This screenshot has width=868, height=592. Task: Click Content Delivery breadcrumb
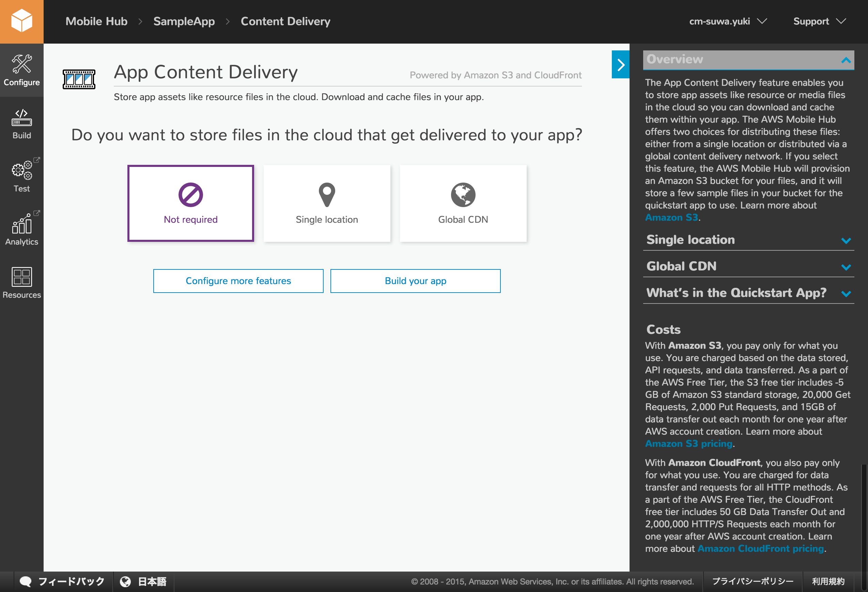click(x=285, y=21)
